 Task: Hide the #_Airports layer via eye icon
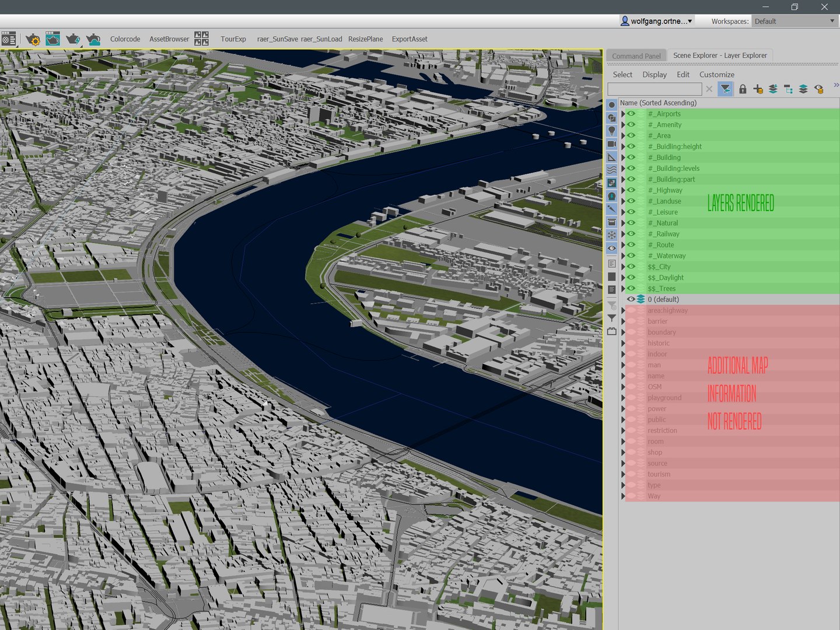click(x=631, y=114)
